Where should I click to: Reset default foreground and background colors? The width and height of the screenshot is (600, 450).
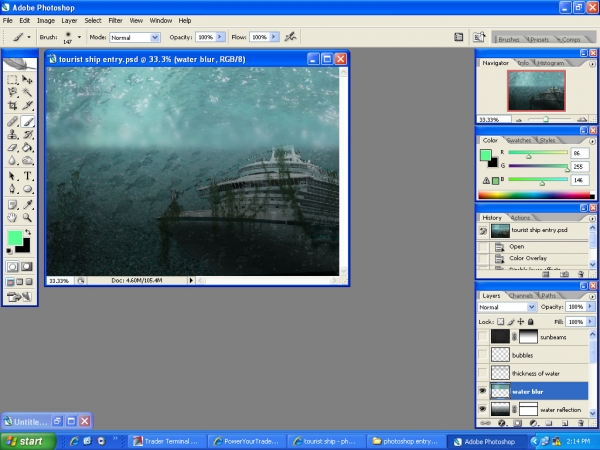pyautogui.click(x=9, y=251)
